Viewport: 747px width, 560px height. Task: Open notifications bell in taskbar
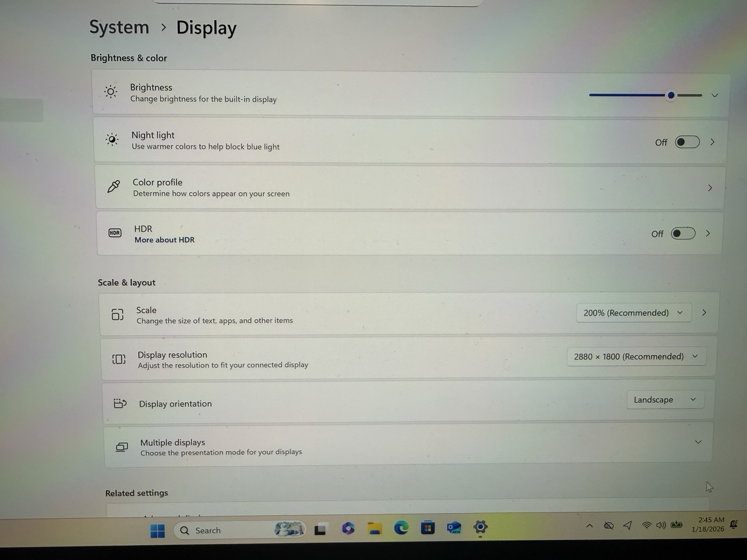click(x=733, y=525)
